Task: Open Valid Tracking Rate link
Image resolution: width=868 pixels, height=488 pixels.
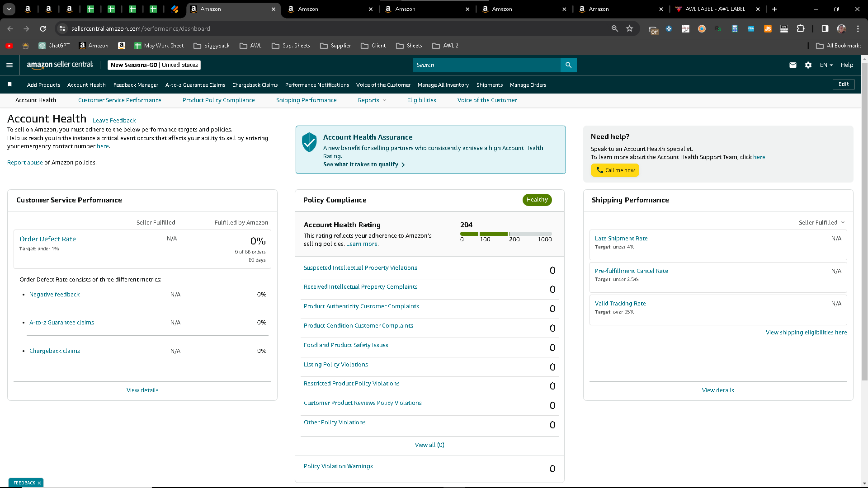Action: [620, 304]
